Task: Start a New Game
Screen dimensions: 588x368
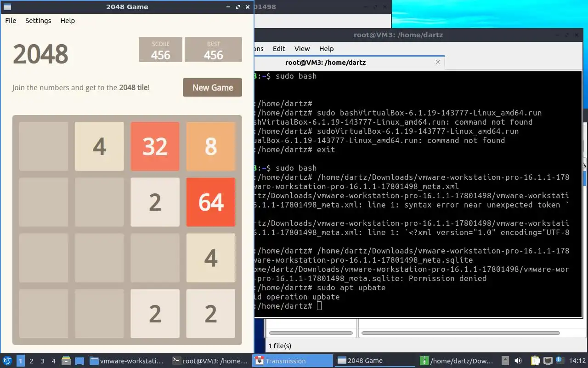Action: (x=212, y=87)
